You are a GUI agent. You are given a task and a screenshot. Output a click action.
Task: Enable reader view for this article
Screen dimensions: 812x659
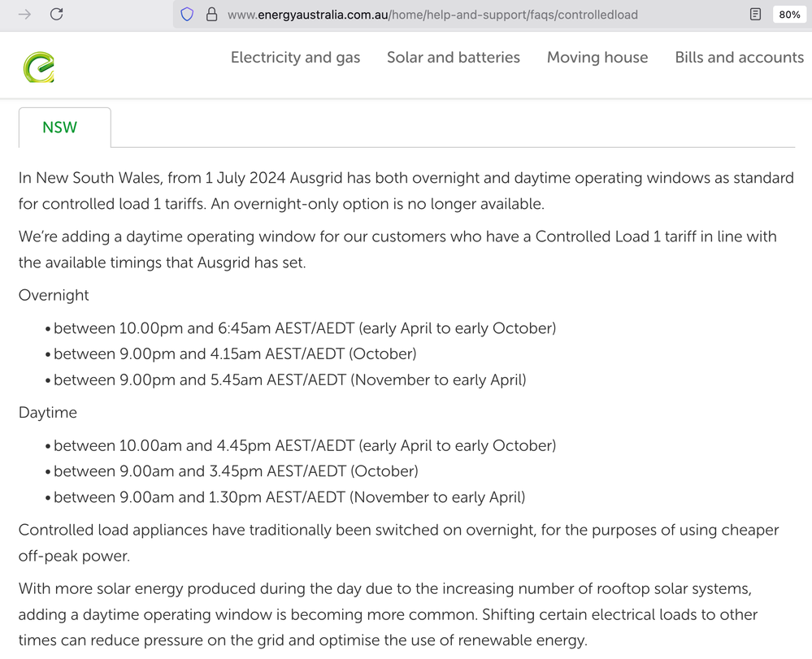coord(754,14)
